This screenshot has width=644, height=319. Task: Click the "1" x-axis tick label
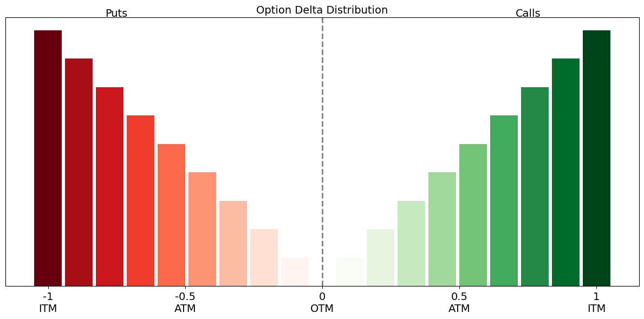596,296
